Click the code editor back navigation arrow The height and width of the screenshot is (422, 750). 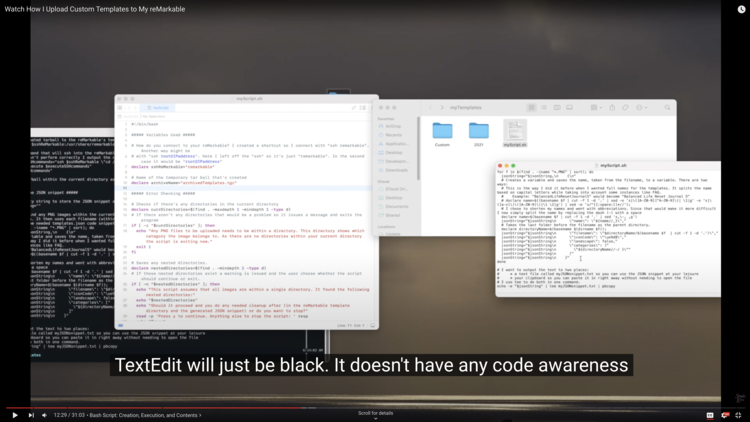(129, 108)
